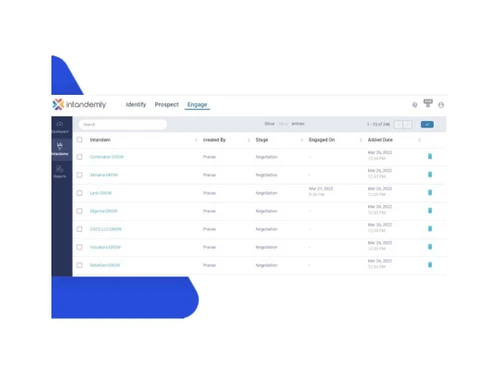Focus the Search input field

tap(123, 124)
